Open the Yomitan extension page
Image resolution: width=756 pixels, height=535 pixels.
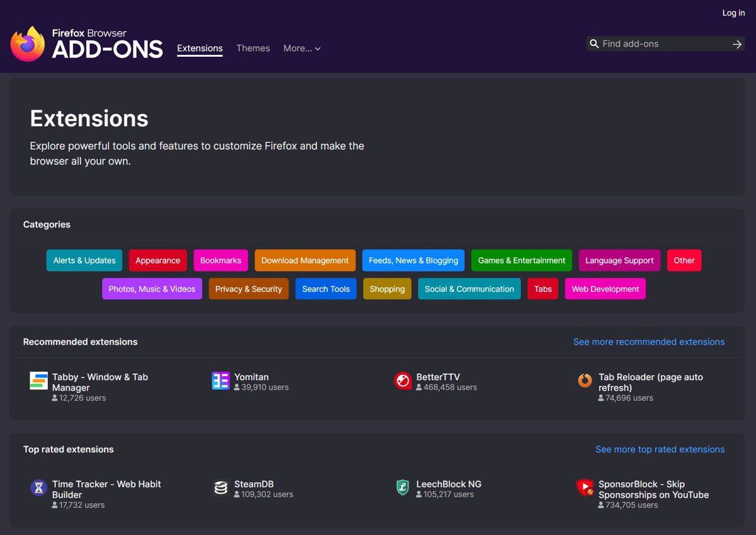(251, 377)
